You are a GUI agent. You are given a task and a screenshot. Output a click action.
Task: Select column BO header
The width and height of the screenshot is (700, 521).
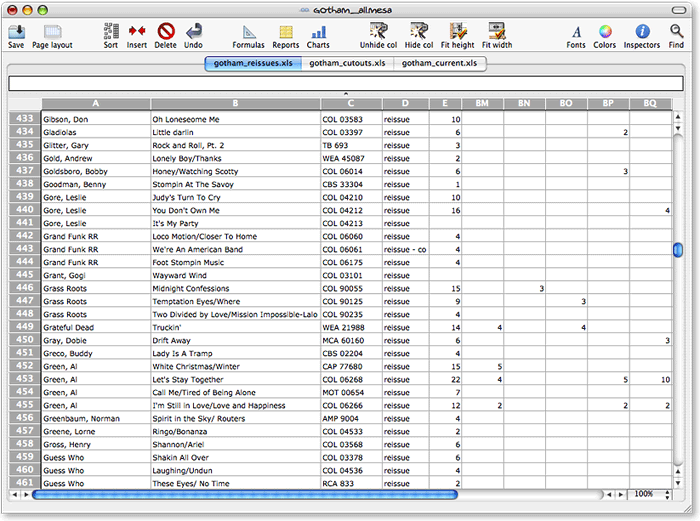pos(566,104)
